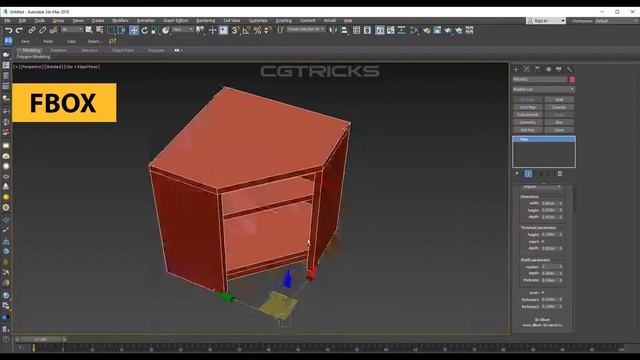640x360 pixels.
Task: Open the Utilities wrench panel tab
Action: (569, 69)
